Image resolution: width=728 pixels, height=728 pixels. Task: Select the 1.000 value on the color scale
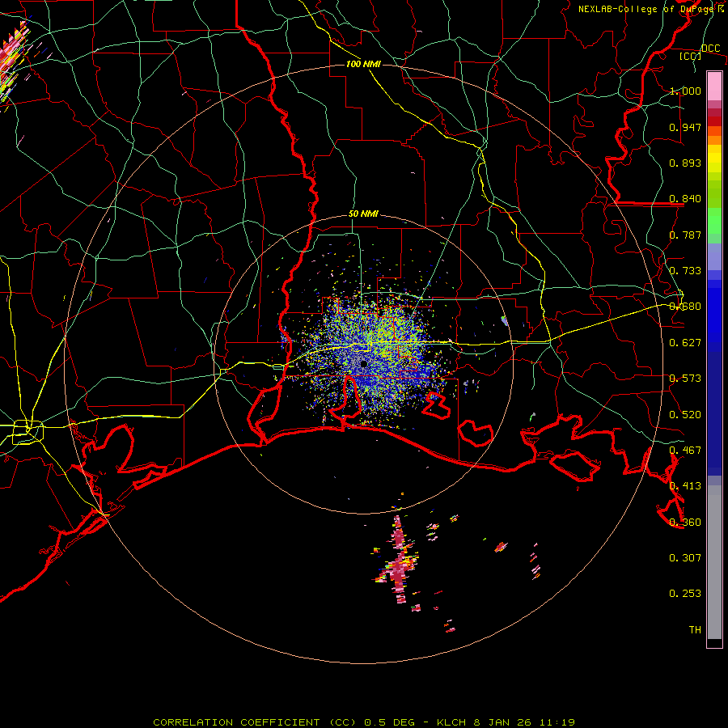tap(685, 91)
